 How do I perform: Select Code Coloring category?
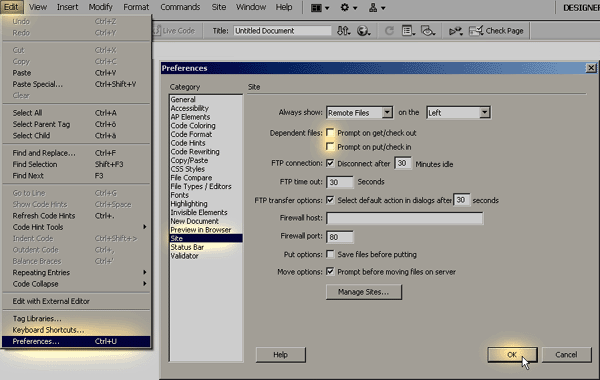pos(206,126)
